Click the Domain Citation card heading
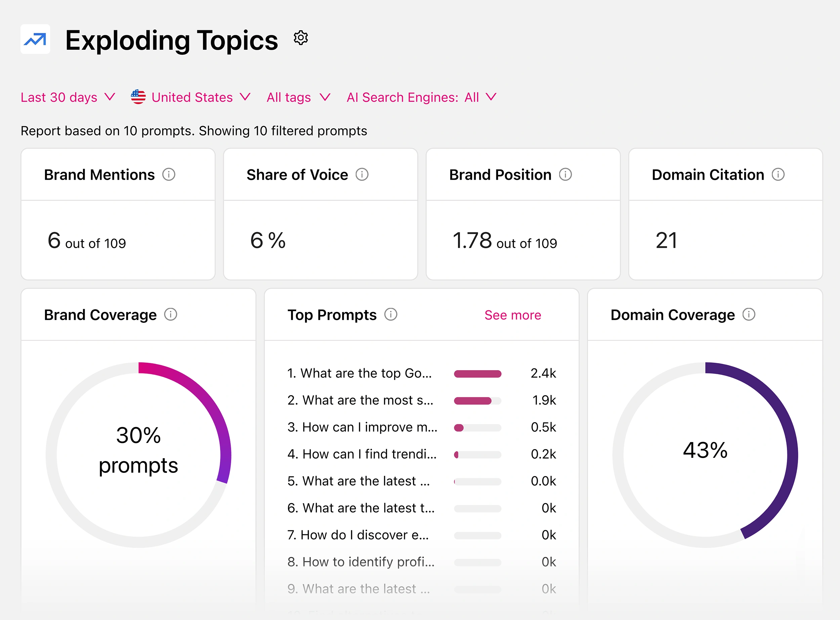 coord(708,175)
